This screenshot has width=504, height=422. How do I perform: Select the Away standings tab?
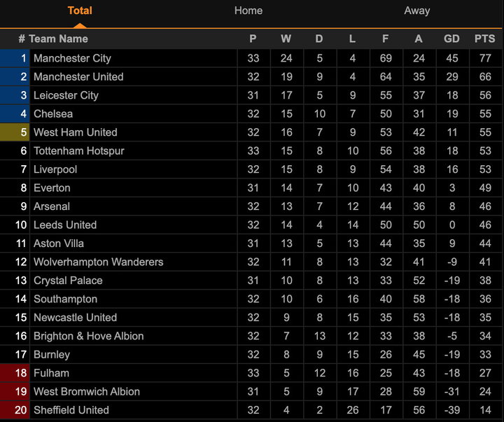(x=417, y=10)
